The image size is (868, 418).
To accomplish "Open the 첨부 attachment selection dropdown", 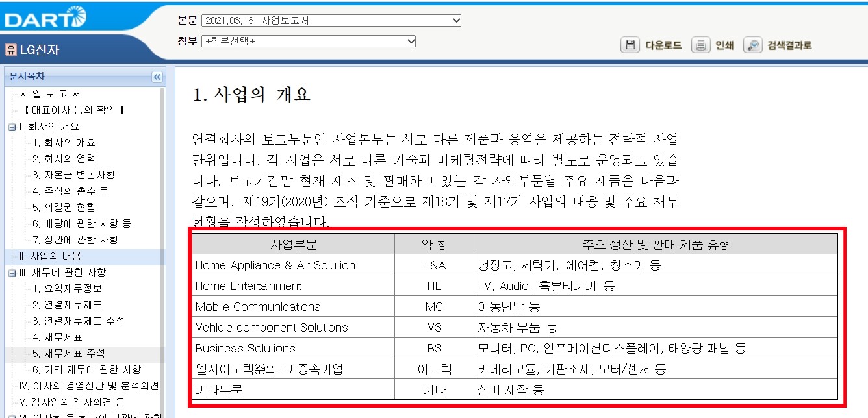I will tap(309, 41).
